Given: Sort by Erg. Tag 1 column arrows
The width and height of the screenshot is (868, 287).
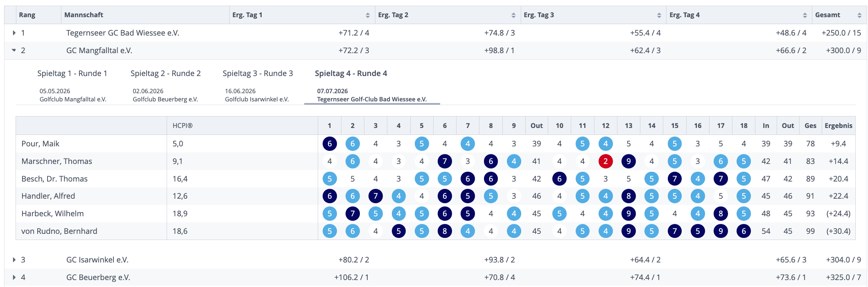Looking at the screenshot, I should [368, 15].
